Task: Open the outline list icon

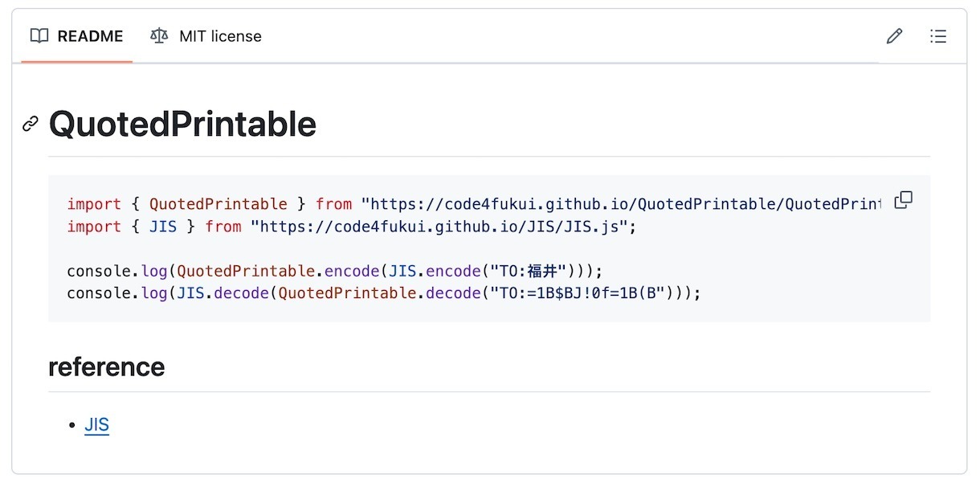Action: [938, 36]
